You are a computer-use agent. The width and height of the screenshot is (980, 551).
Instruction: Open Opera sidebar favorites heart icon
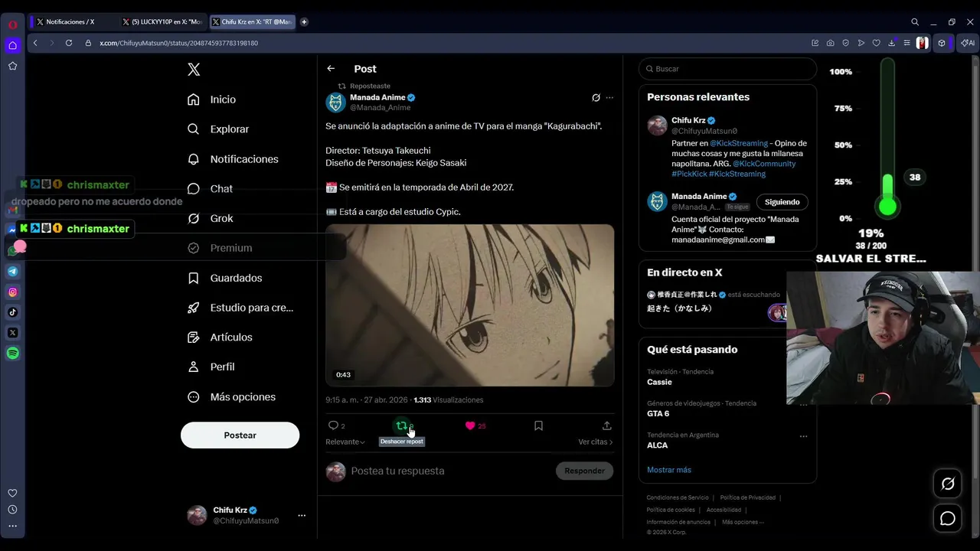coord(12,494)
